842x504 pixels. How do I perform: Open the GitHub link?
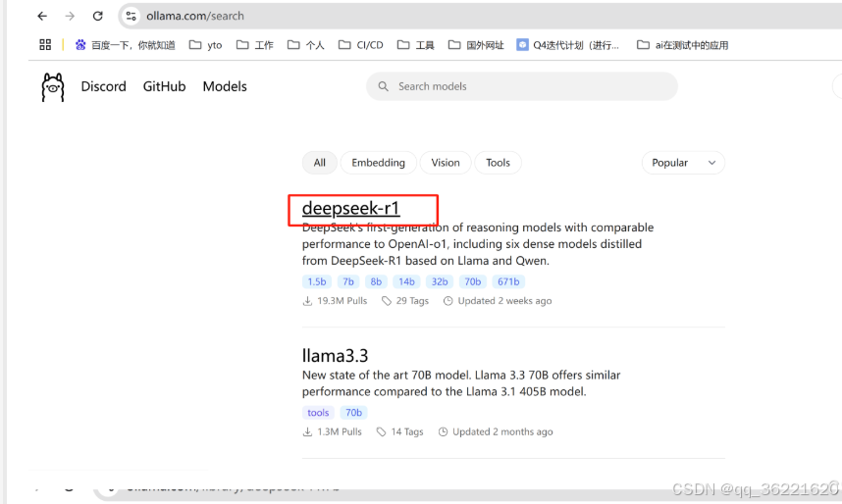tap(164, 86)
